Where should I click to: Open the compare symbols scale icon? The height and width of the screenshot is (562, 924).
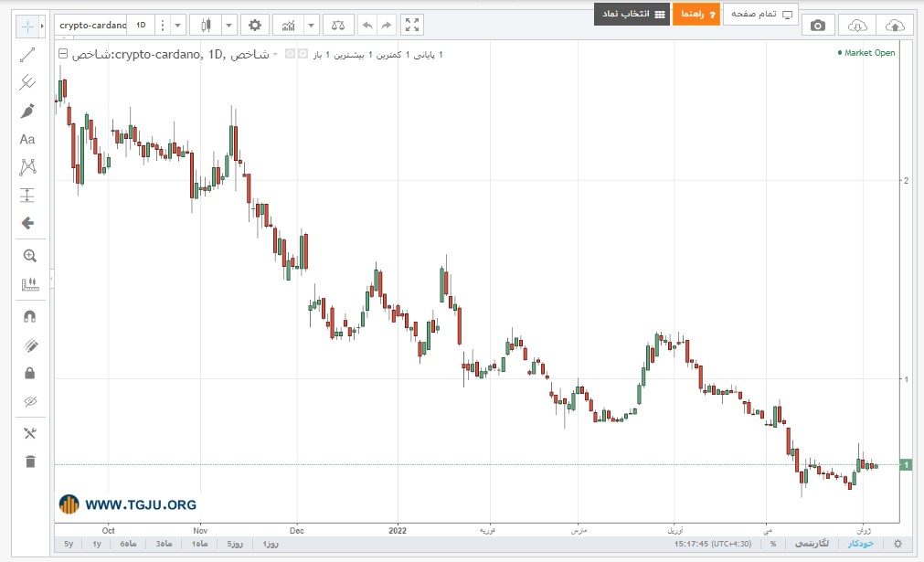pyautogui.click(x=338, y=26)
